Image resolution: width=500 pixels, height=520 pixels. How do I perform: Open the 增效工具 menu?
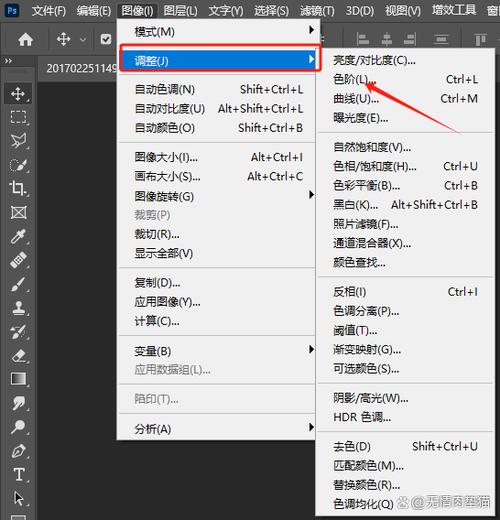[x=454, y=10]
